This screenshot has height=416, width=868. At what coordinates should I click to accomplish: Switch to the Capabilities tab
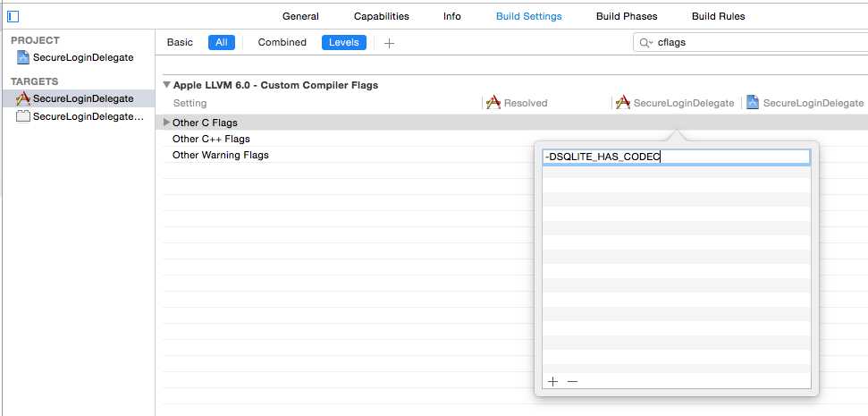pos(382,17)
